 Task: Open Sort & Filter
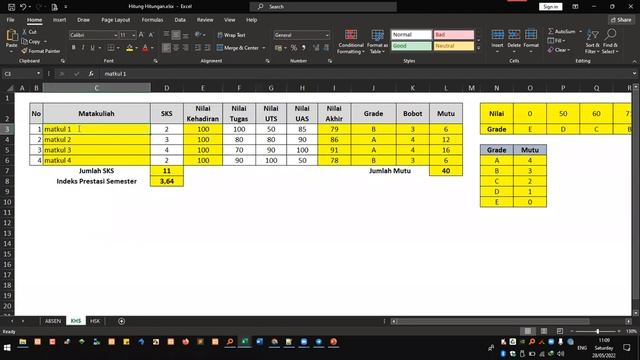tap(592, 41)
